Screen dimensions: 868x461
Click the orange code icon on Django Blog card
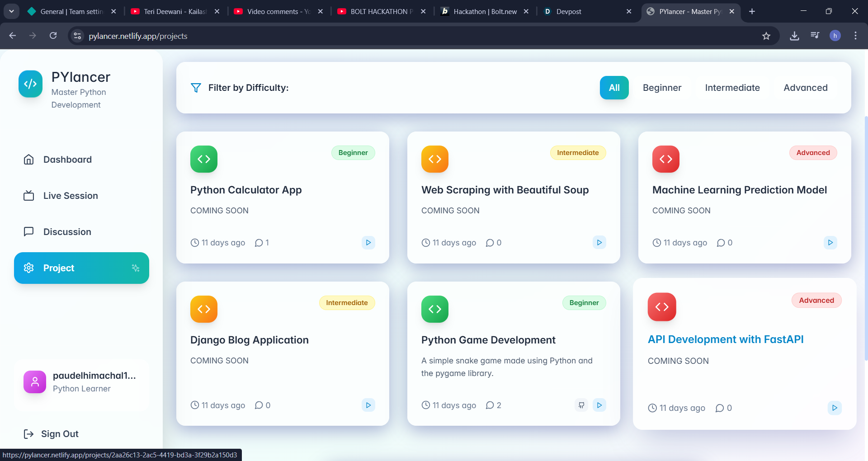coord(204,309)
